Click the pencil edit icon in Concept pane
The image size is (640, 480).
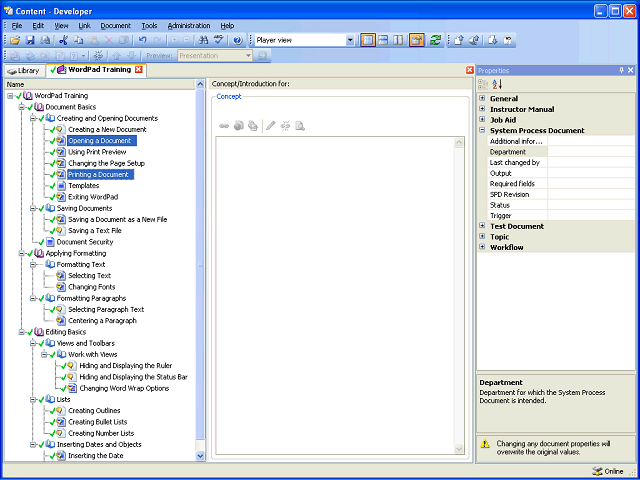coord(270,126)
